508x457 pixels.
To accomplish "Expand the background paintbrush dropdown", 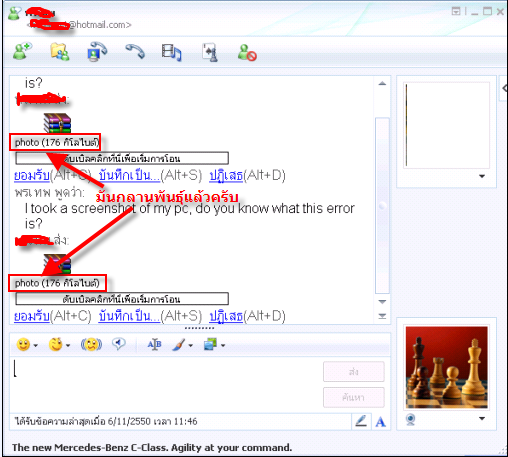I will click(x=190, y=345).
